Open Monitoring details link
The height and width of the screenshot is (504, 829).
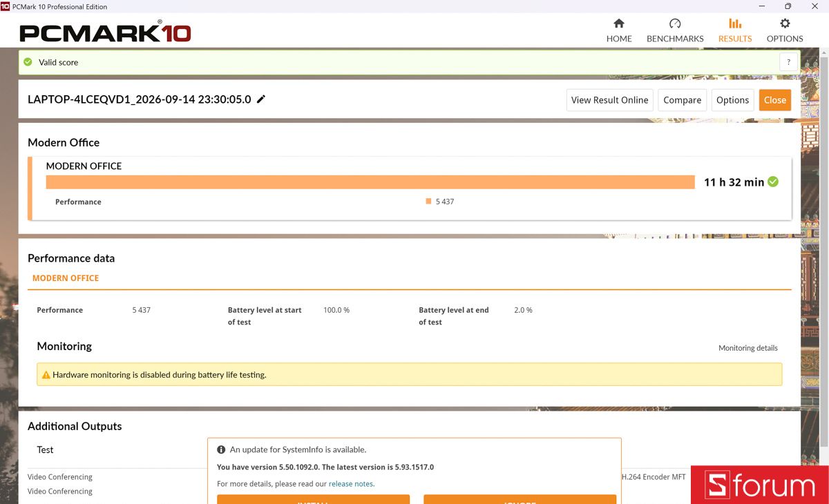click(x=748, y=348)
